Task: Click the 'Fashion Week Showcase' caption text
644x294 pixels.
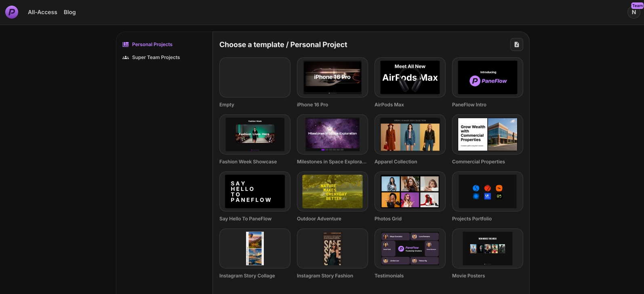Action: point(248,162)
